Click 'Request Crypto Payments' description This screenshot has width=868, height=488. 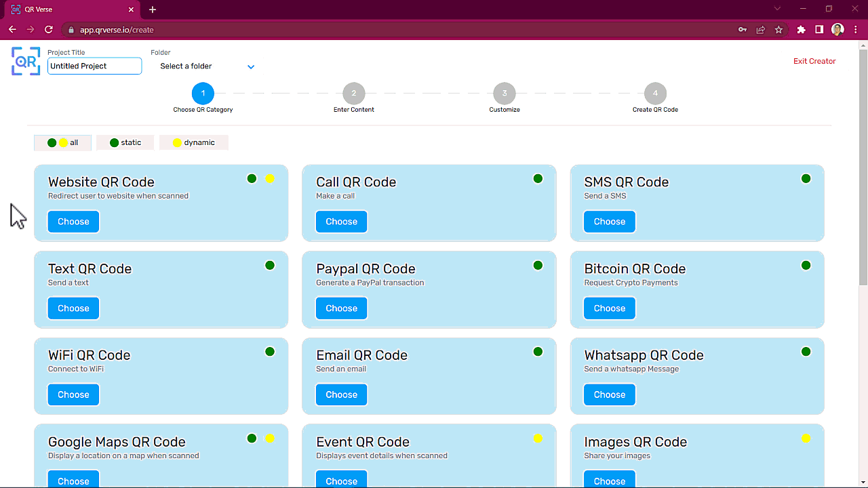631,283
